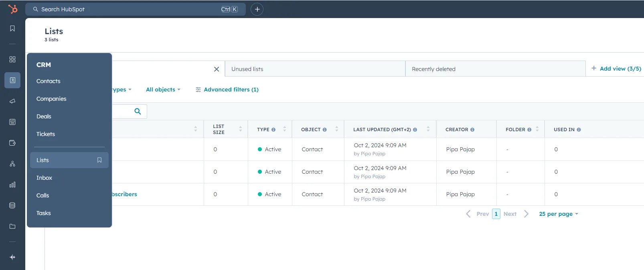
Task: Click the info icon next to FOLDER header
Action: 529,130
